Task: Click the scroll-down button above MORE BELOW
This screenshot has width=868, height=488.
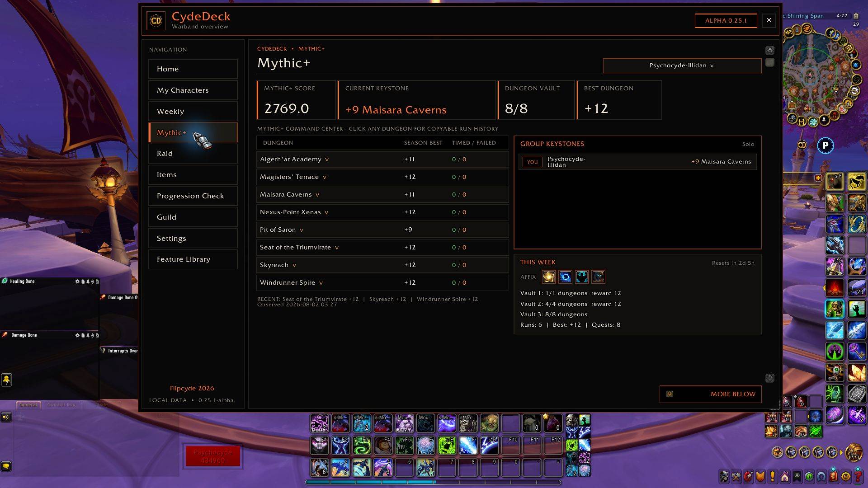Action: point(769,378)
